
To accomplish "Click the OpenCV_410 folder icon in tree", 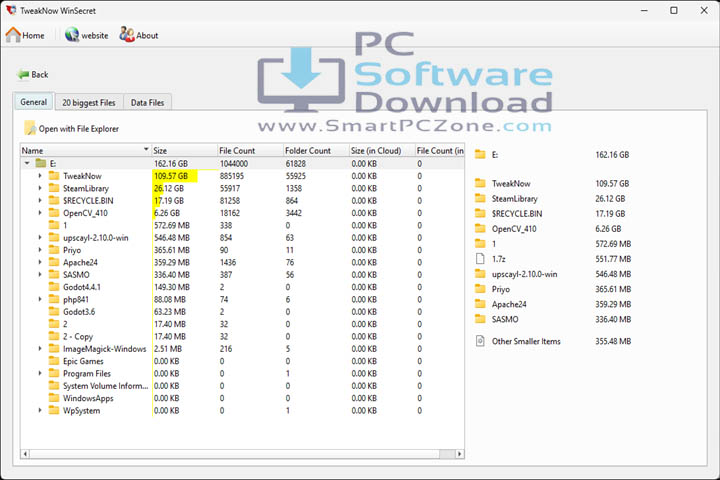I will [54, 213].
